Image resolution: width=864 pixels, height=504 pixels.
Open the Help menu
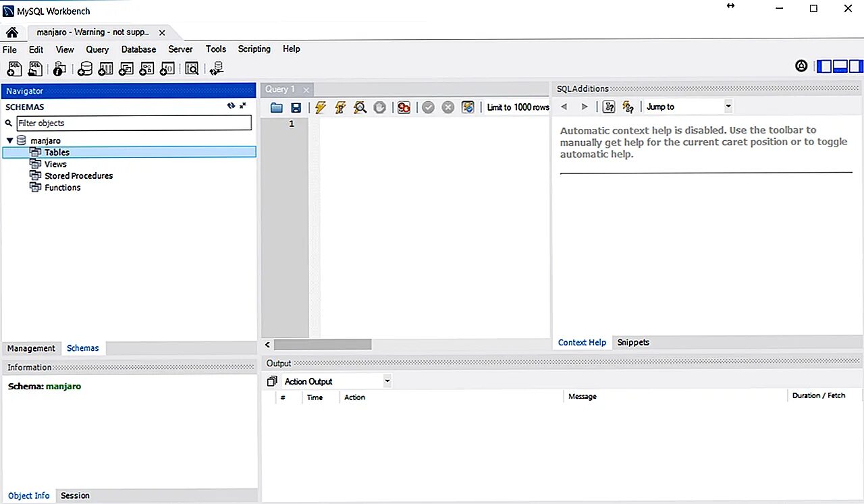tap(292, 49)
